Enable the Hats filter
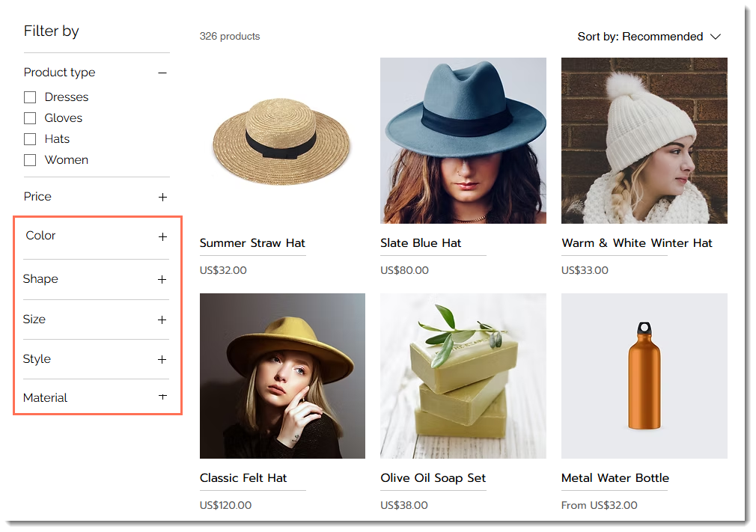The width and height of the screenshot is (756, 532). (x=30, y=138)
